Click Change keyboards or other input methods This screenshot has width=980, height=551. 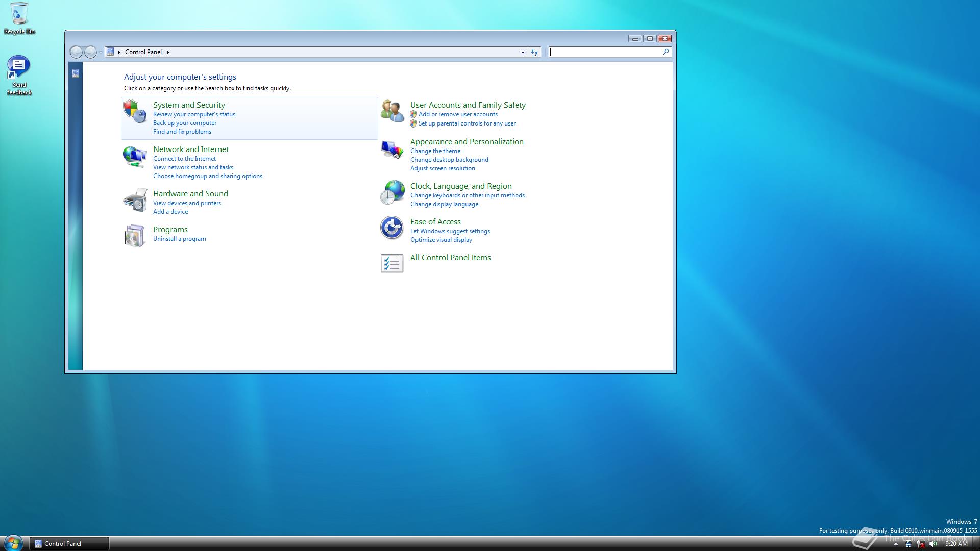point(468,195)
